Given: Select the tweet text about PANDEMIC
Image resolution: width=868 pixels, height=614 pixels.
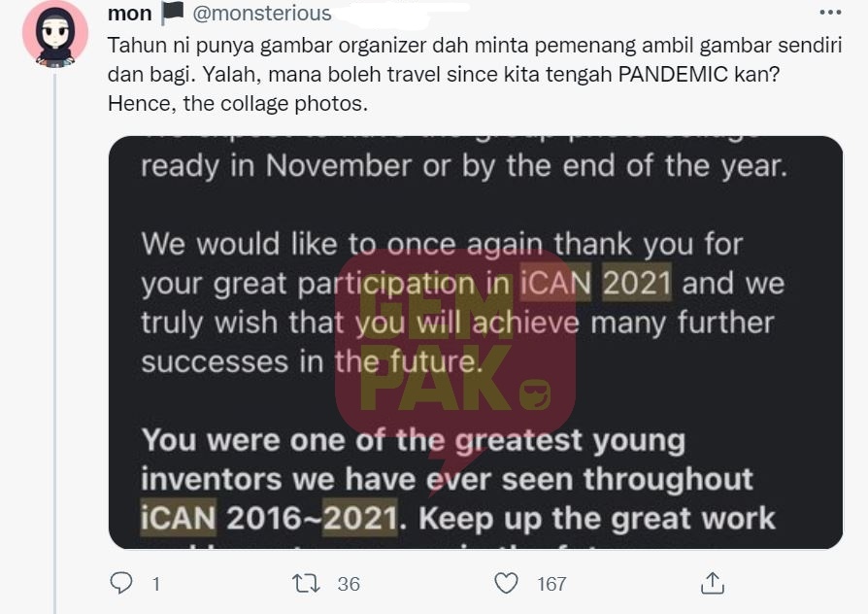Looking at the screenshot, I should [x=475, y=74].
